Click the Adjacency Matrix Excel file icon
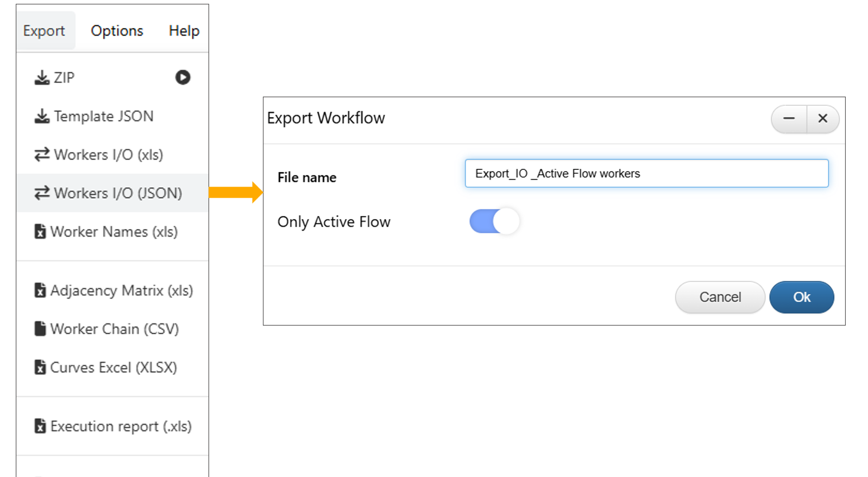 [x=40, y=290]
